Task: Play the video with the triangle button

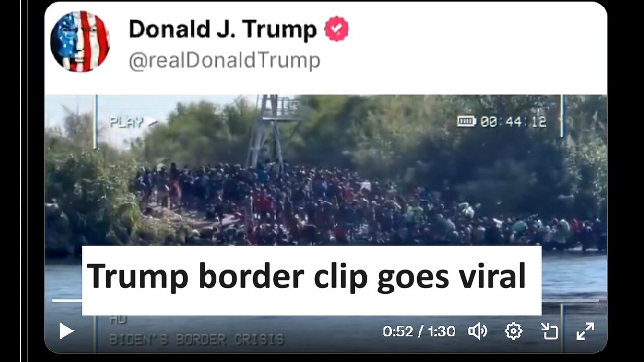Action: point(67,331)
